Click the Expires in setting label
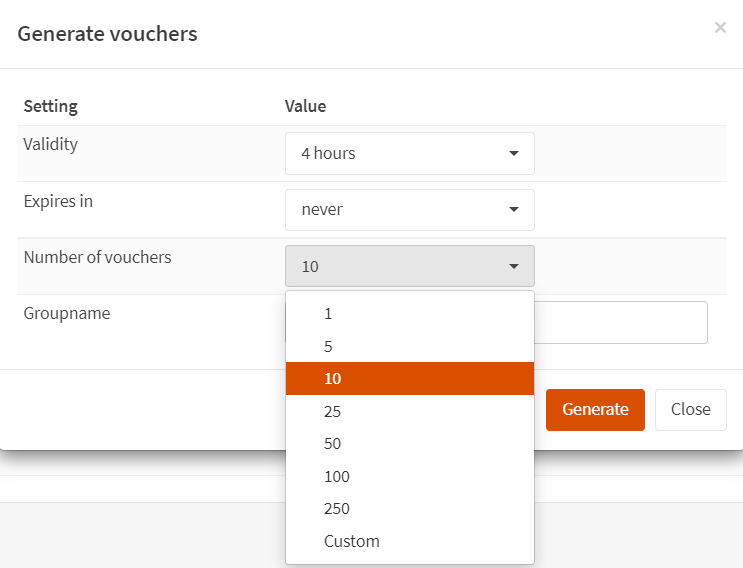 click(58, 201)
